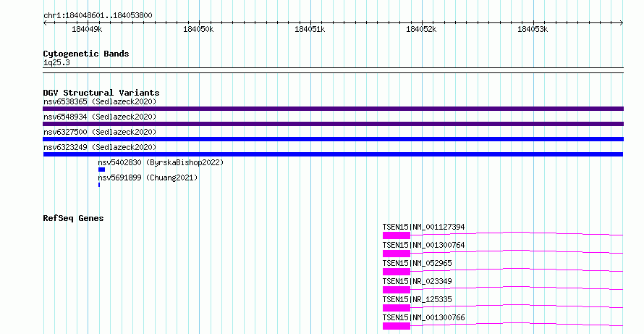Open nsv5402830 (ByrskaBishop2022) label
Image resolution: width=644 pixels, height=334 pixels.
click(161, 162)
